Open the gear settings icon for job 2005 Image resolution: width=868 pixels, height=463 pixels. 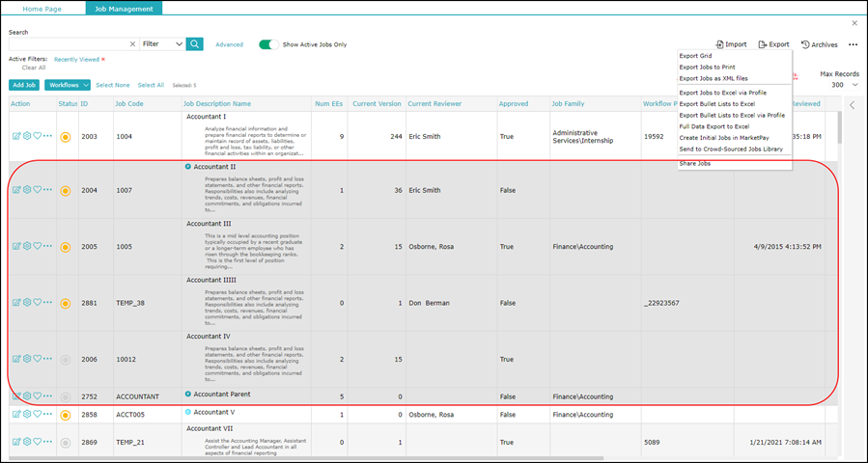point(26,246)
